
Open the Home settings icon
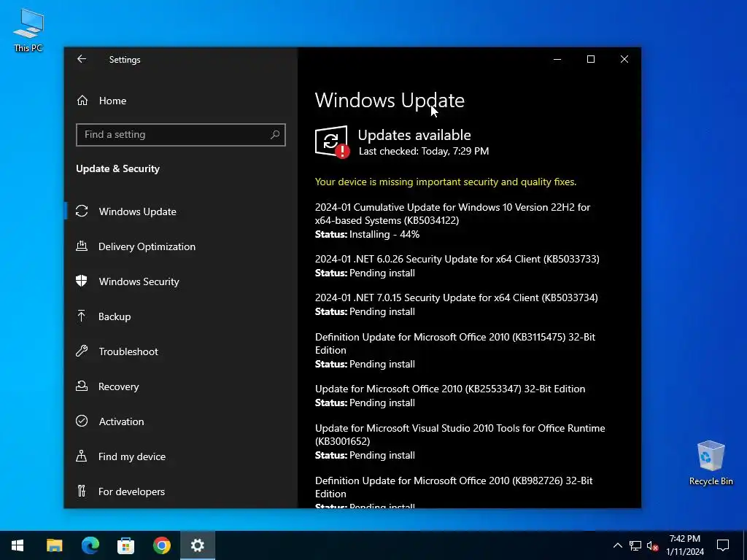click(82, 101)
